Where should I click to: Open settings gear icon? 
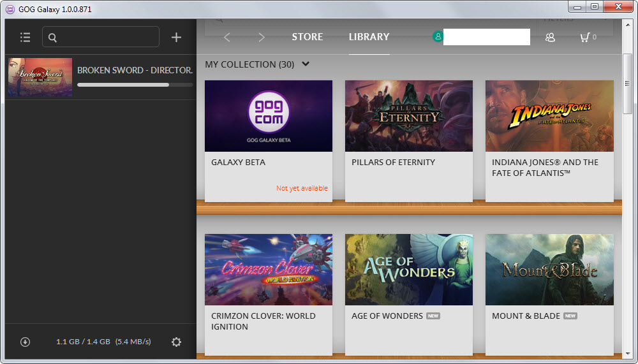176,342
